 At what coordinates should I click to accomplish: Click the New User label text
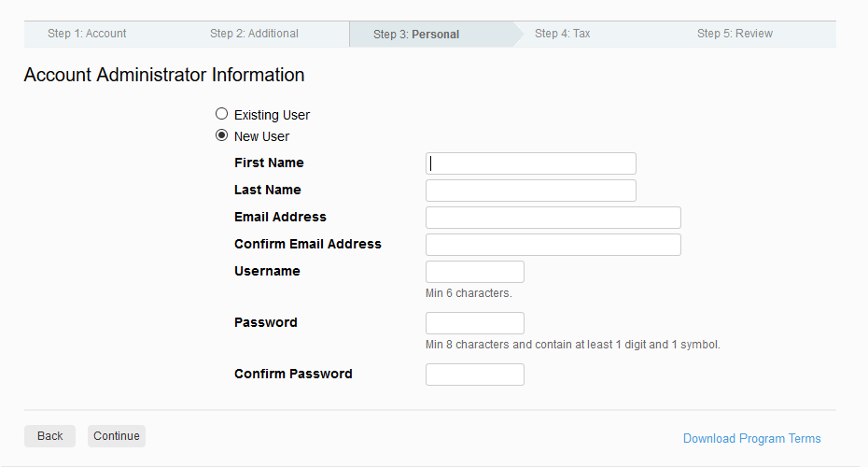(x=261, y=136)
